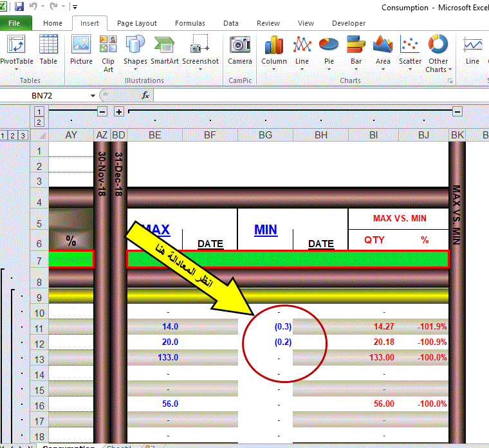Image resolution: width=489 pixels, height=448 pixels.
Task: Expand the PivotTable dropdown arrow
Action: click(x=16, y=70)
